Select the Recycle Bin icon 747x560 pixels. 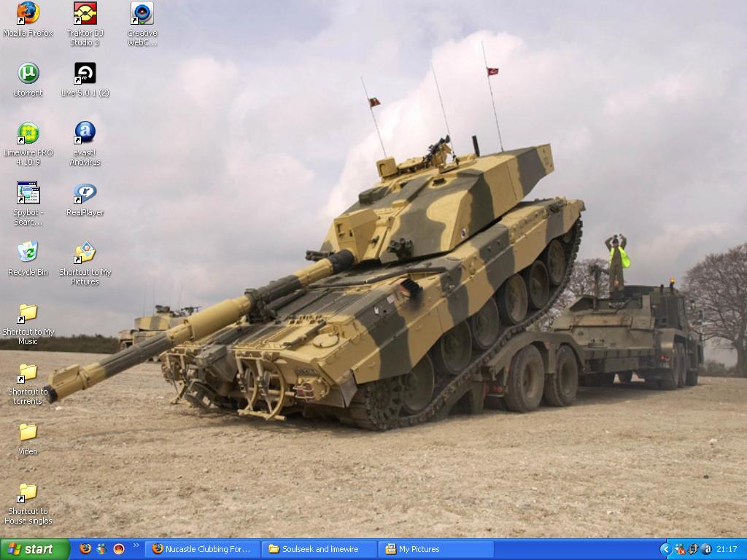tap(28, 253)
